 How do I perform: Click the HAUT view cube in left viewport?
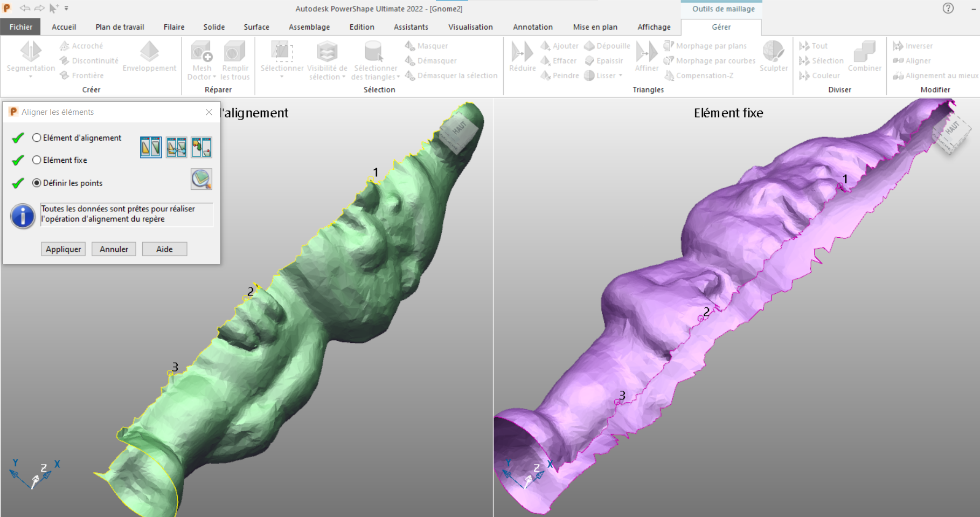tap(460, 132)
